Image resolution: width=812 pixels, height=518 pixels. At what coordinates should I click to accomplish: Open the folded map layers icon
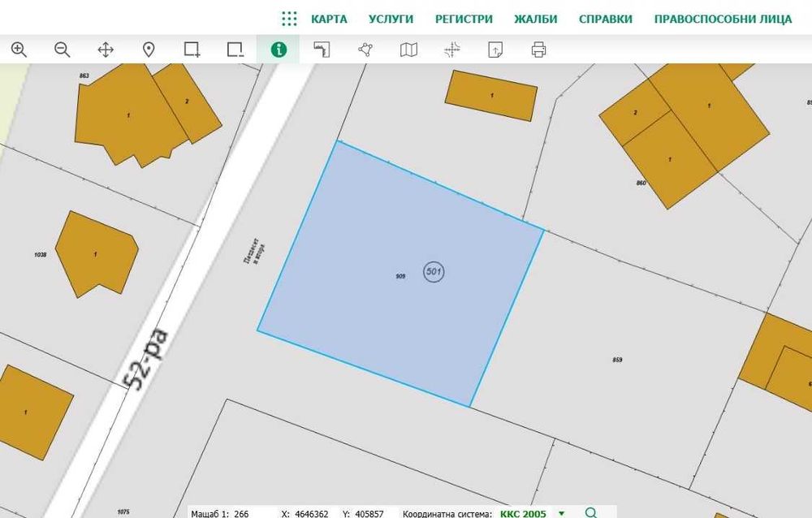point(408,50)
